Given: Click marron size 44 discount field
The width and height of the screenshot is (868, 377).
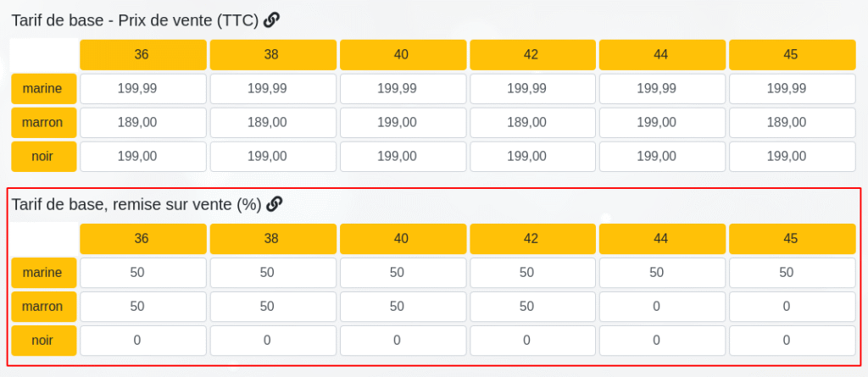Looking at the screenshot, I should click(x=662, y=306).
